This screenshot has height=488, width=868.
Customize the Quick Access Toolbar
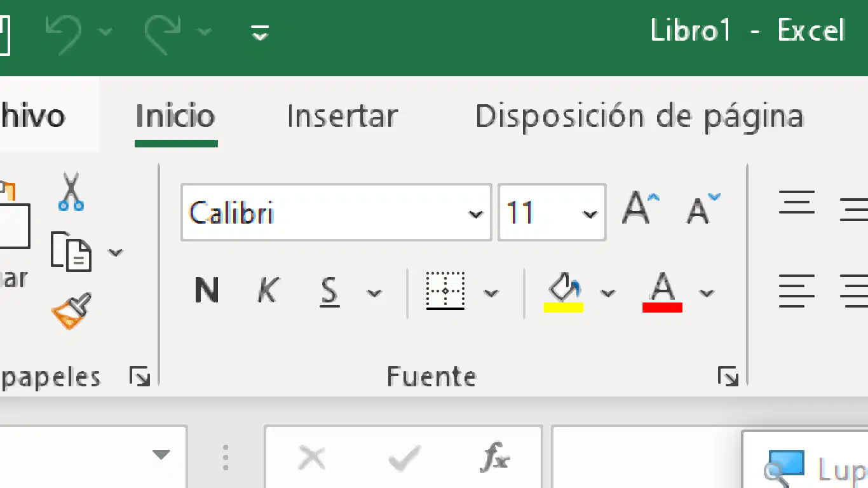(260, 32)
